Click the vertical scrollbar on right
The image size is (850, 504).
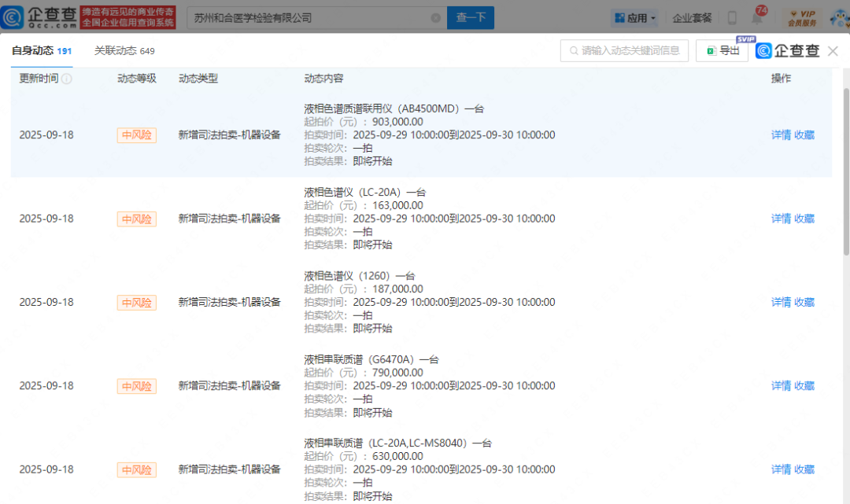846,171
